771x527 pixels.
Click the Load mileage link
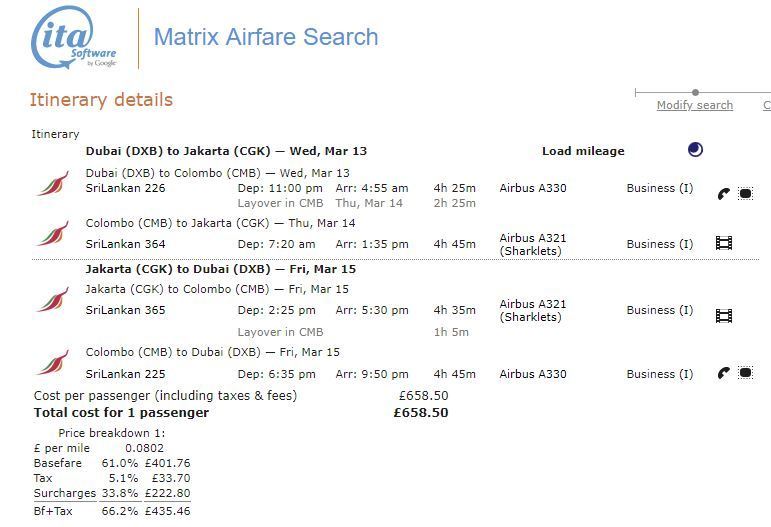click(x=582, y=151)
